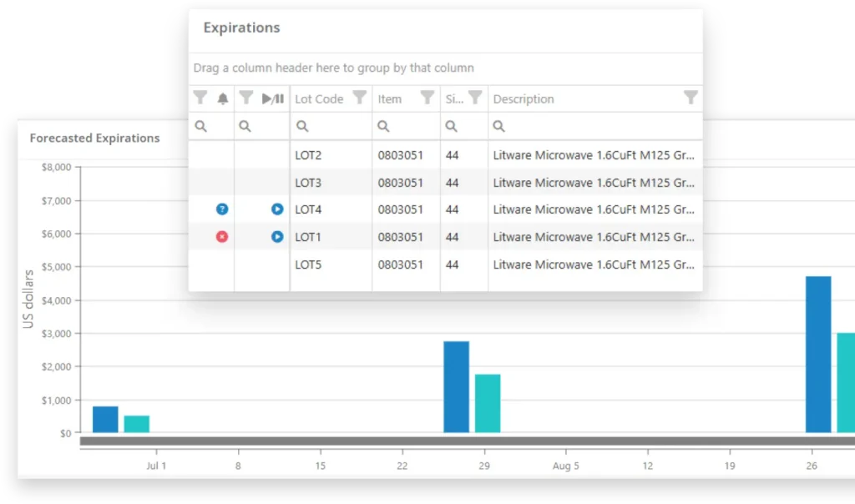Open the Si... column filter funnel

click(475, 98)
